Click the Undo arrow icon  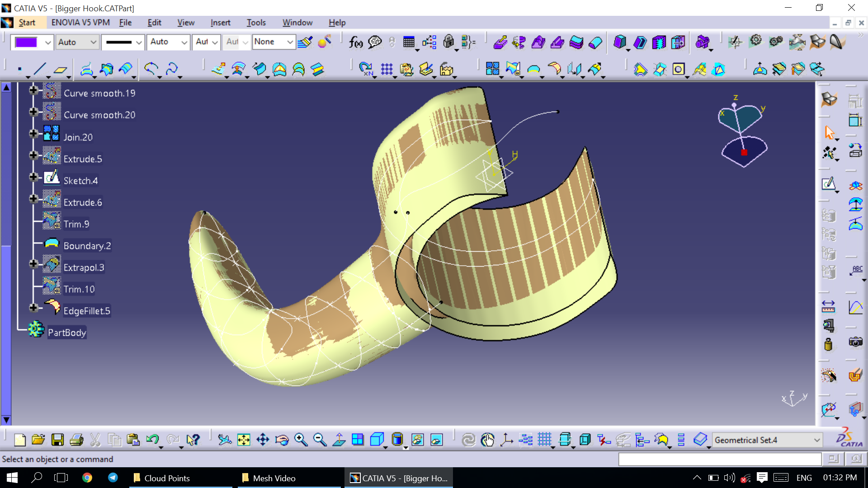152,440
